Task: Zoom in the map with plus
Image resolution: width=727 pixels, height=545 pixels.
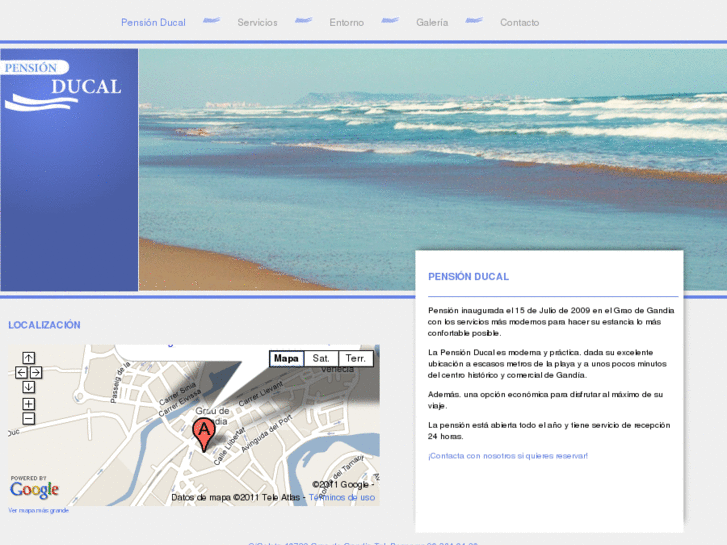Action: tap(29, 404)
